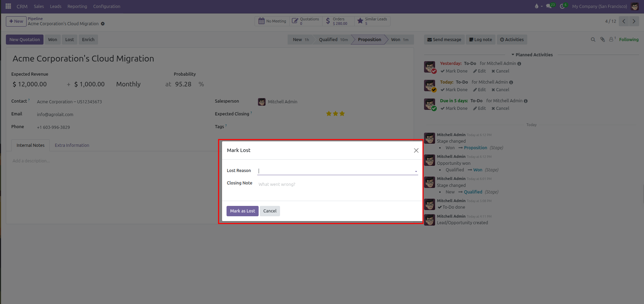Click the Mark as Lost button
644x304 pixels.
[242, 211]
